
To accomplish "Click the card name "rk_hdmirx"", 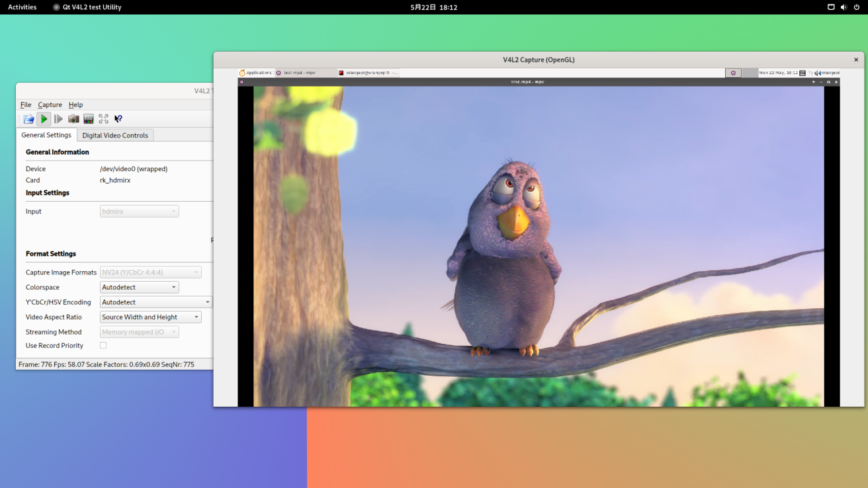I will [115, 180].
